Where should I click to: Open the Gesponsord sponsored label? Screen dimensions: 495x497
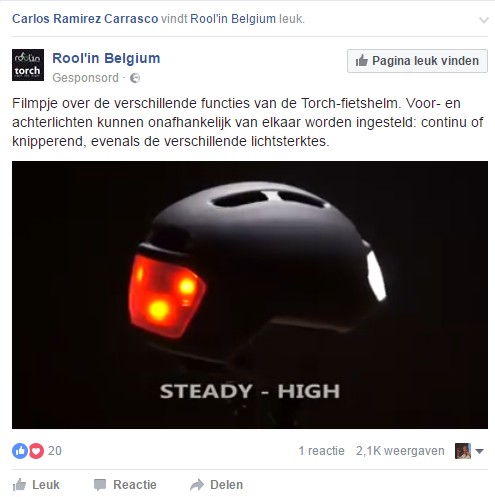point(85,78)
